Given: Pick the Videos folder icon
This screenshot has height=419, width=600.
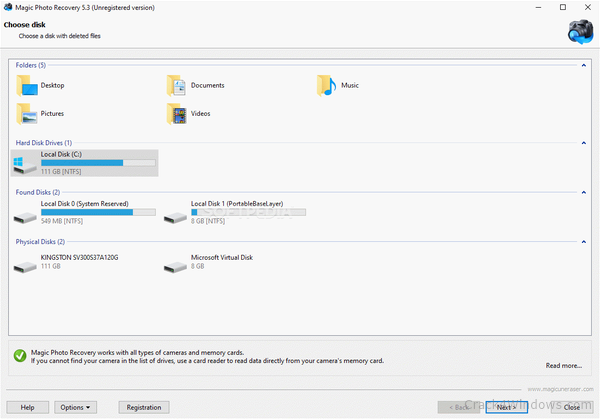Looking at the screenshot, I should [x=176, y=114].
